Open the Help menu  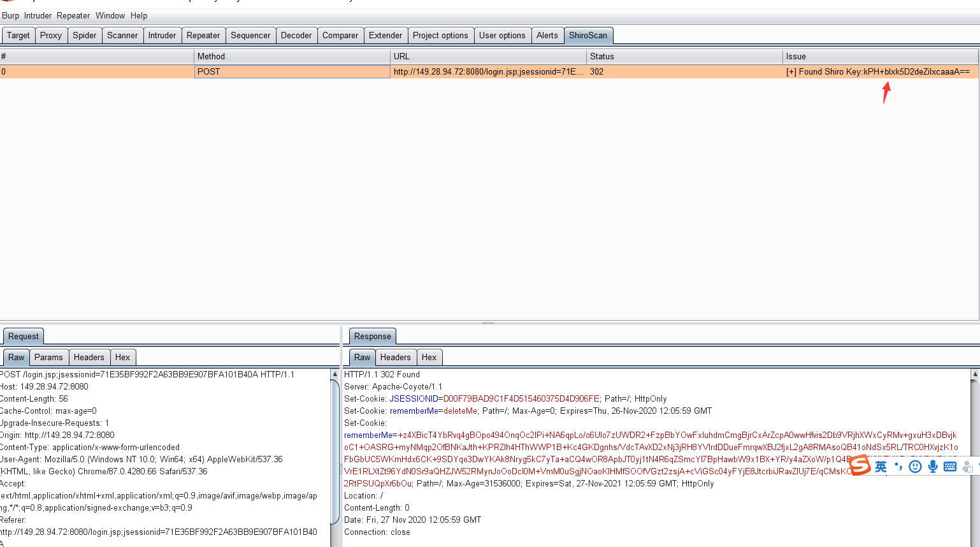(x=139, y=15)
